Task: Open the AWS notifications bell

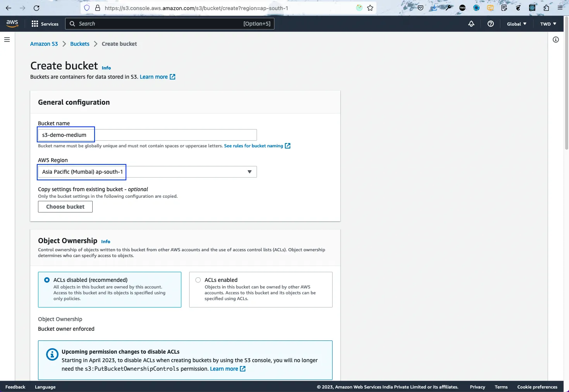Action: [x=471, y=24]
